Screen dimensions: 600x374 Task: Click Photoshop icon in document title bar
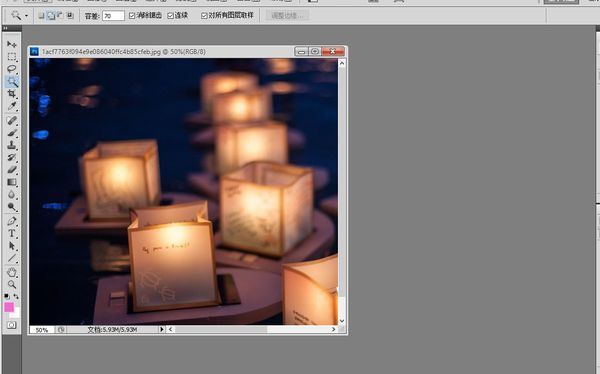click(x=34, y=51)
